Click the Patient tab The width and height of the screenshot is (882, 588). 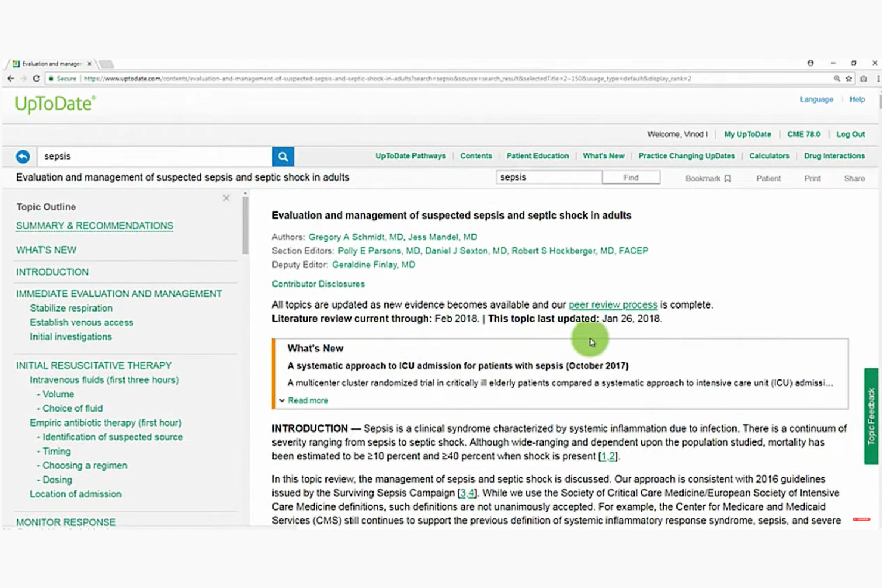pyautogui.click(x=768, y=178)
